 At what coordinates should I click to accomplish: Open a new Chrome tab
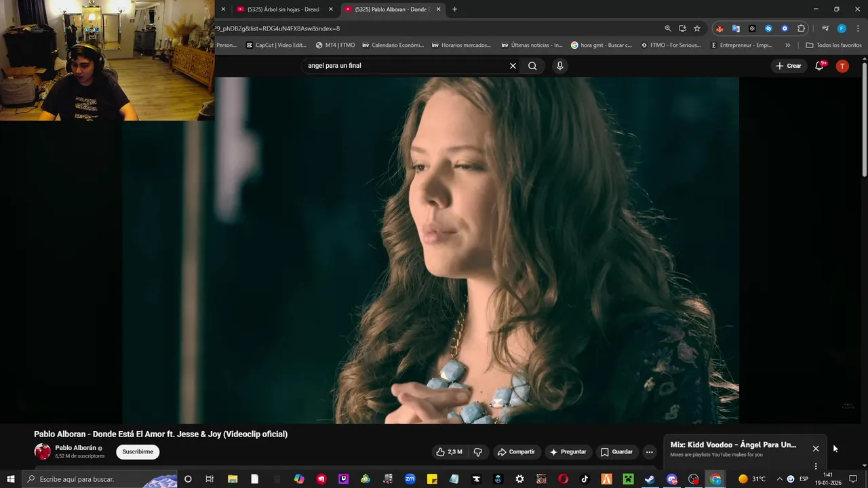[x=454, y=9]
